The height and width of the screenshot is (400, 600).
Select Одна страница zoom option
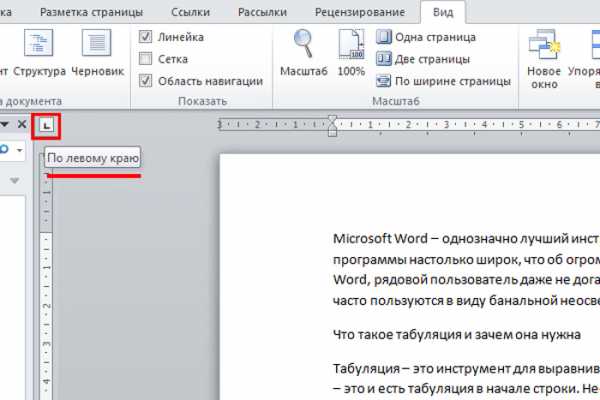426,37
